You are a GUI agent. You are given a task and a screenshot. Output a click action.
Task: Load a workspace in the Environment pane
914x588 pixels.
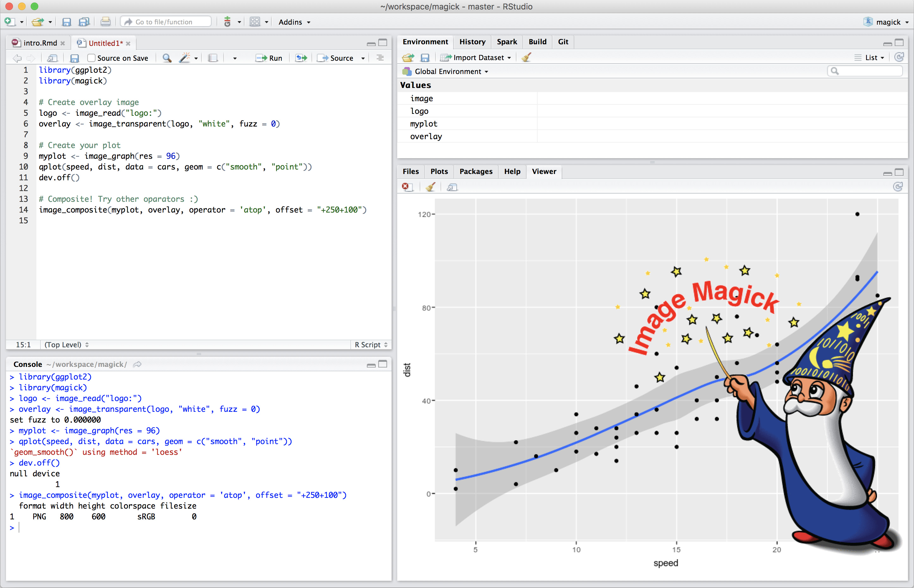click(408, 58)
